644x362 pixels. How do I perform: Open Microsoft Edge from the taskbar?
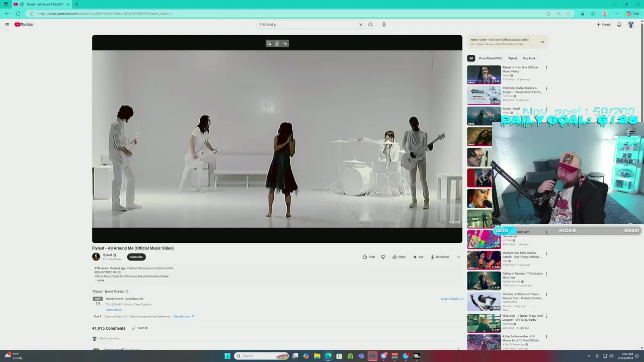[x=328, y=356]
